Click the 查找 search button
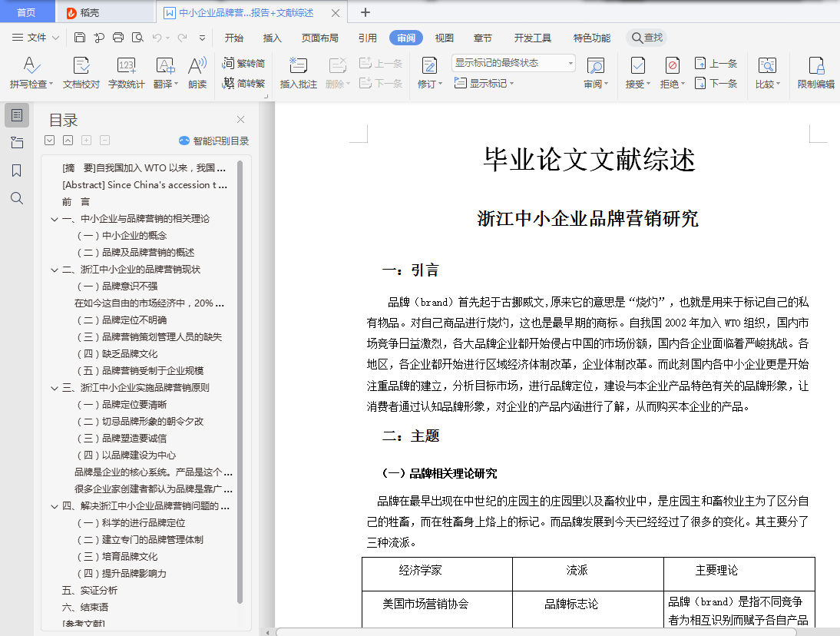Viewport: 840px width, 636px height. 647,38
